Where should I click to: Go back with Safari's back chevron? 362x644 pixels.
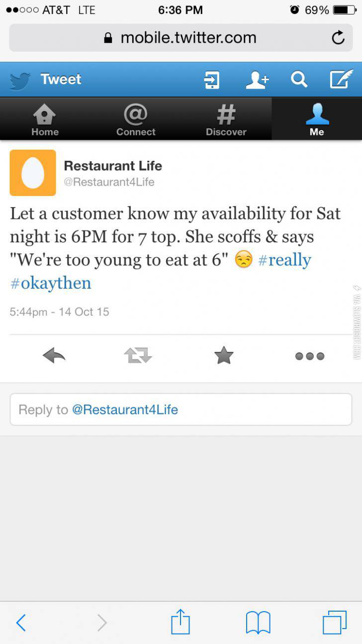click(x=21, y=622)
